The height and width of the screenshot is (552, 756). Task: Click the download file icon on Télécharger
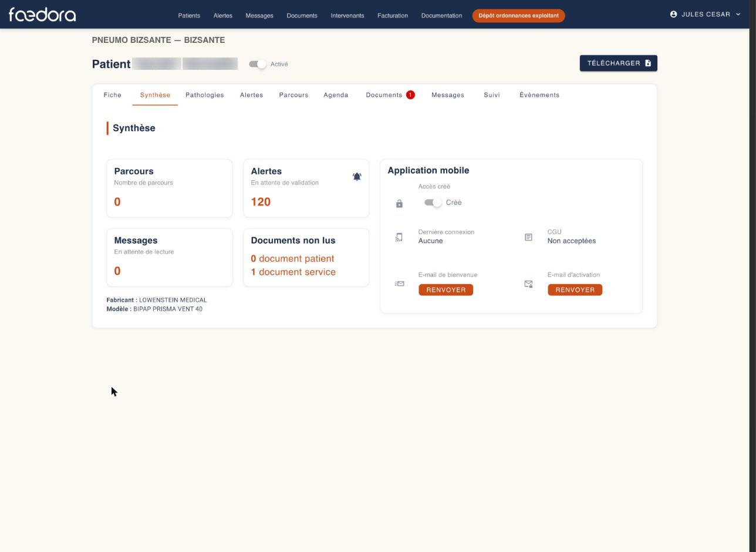648,63
